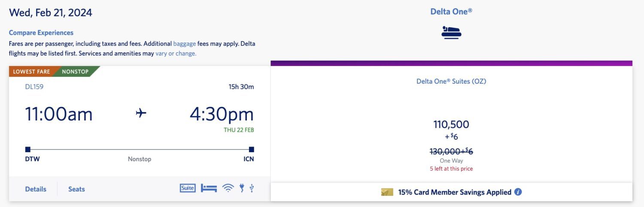Open the baggage fees link
Viewport: 644px width, 207px height.
point(185,44)
